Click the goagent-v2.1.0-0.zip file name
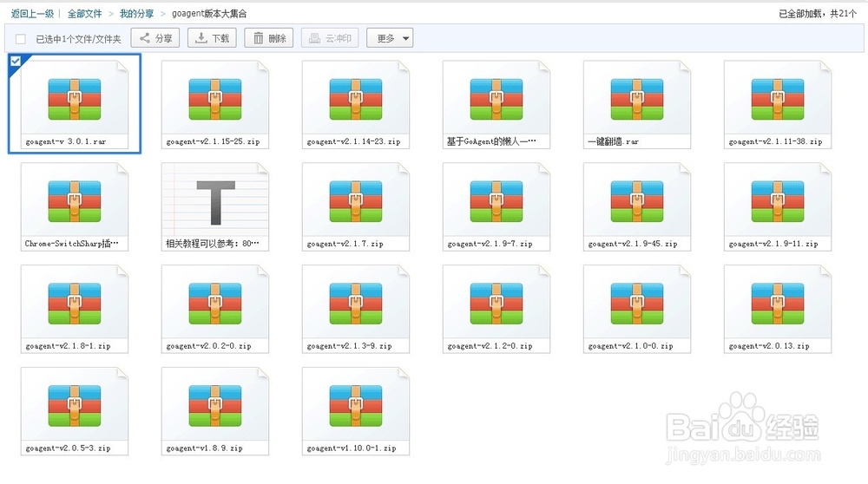868x484 pixels. pyautogui.click(x=630, y=346)
